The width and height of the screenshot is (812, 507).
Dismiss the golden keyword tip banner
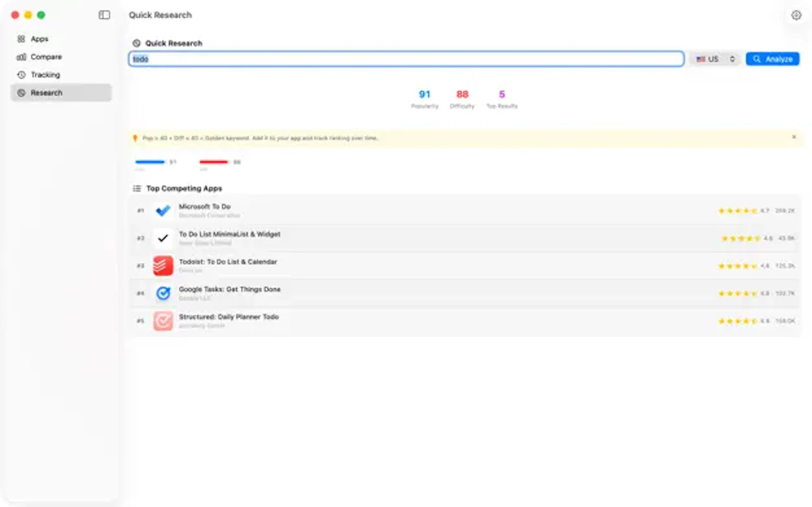click(794, 137)
